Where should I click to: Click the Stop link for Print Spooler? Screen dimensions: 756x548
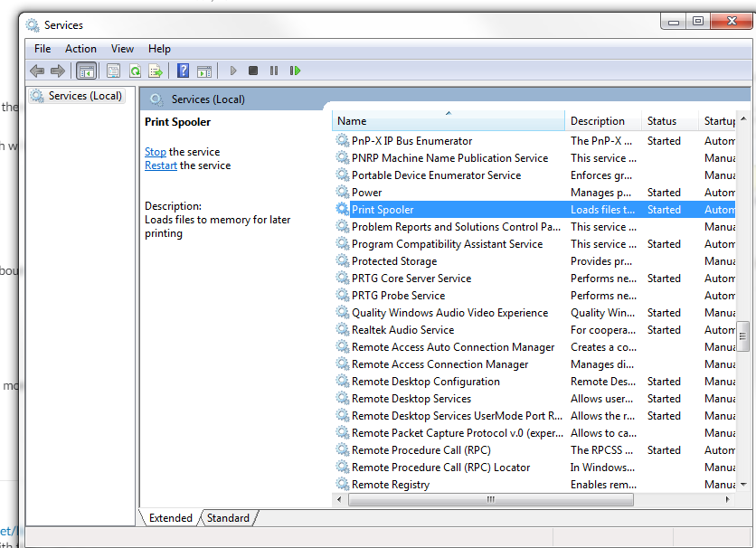pyautogui.click(x=155, y=152)
